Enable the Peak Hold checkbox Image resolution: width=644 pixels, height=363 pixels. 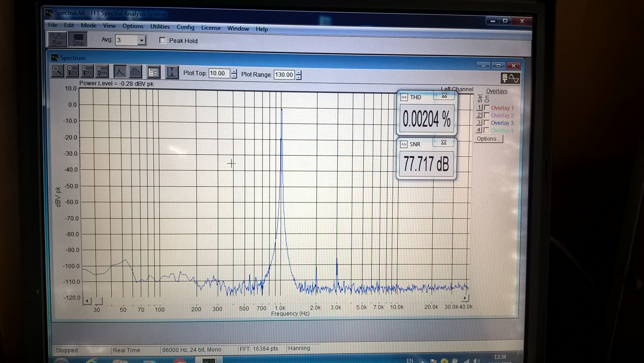(x=163, y=40)
